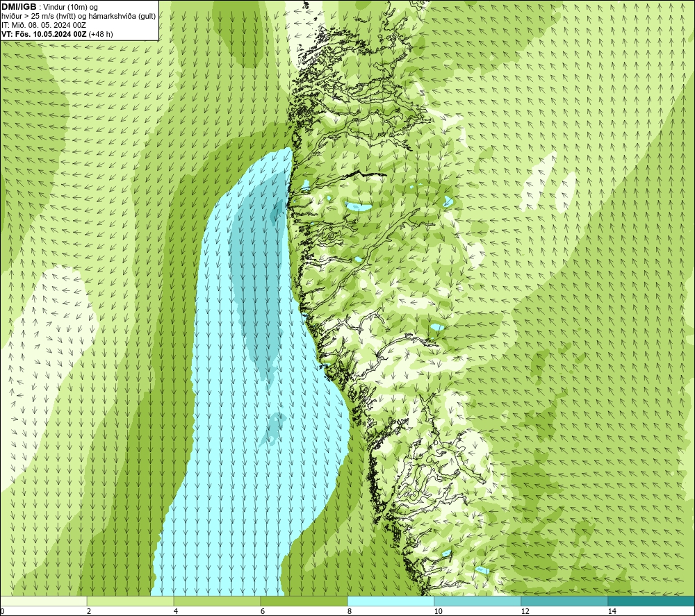Click the legend label '12'
The image size is (695, 616).
[x=525, y=611]
